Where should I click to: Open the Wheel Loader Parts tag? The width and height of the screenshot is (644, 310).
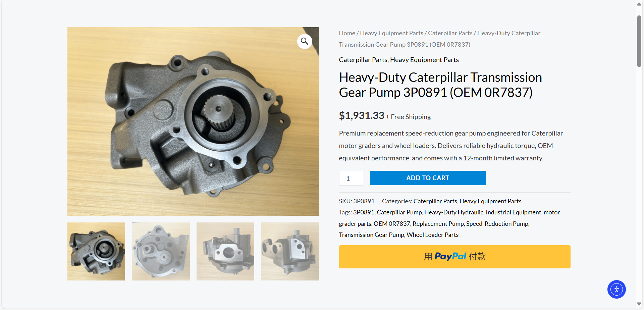pos(432,235)
